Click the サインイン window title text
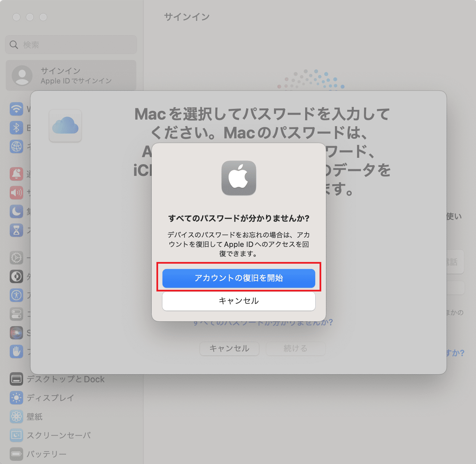476x464 pixels. pyautogui.click(x=187, y=17)
